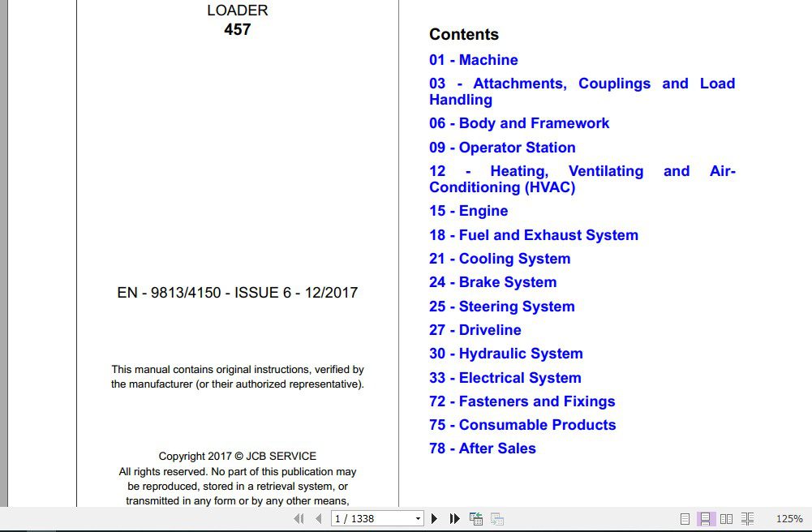812x532 pixels.
Task: Open 72 - Fasteners and Fixings
Action: tap(522, 401)
